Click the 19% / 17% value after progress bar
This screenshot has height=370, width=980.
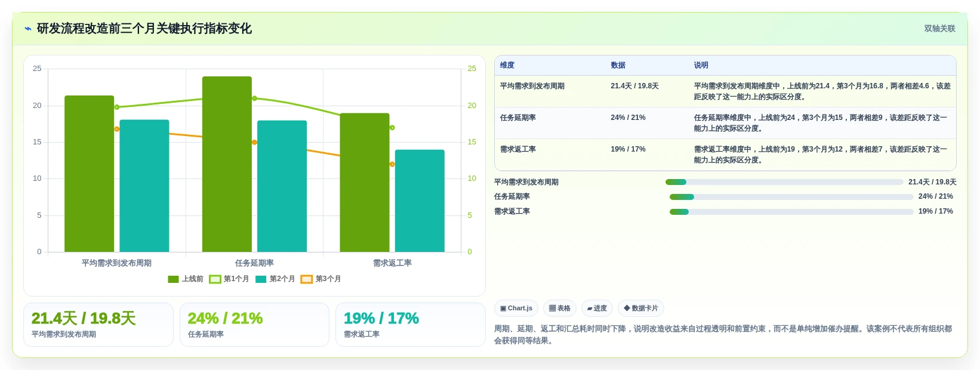(936, 211)
